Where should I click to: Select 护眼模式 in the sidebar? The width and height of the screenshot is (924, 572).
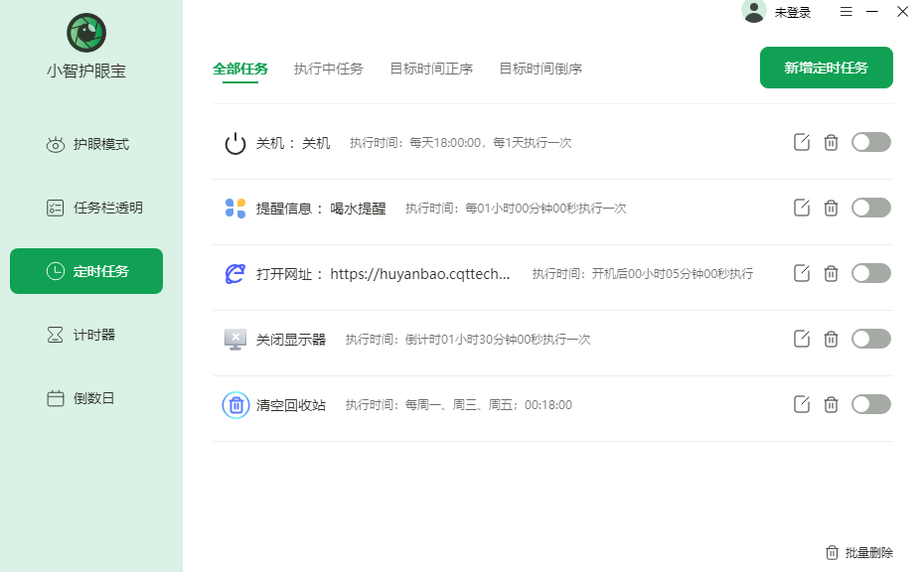click(86, 144)
